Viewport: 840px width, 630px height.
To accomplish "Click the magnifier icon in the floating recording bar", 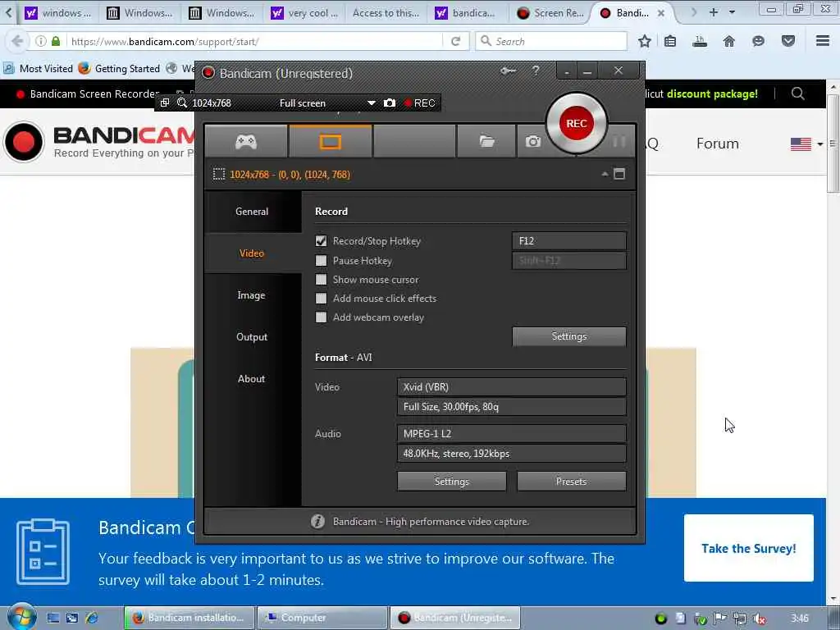I will (182, 103).
